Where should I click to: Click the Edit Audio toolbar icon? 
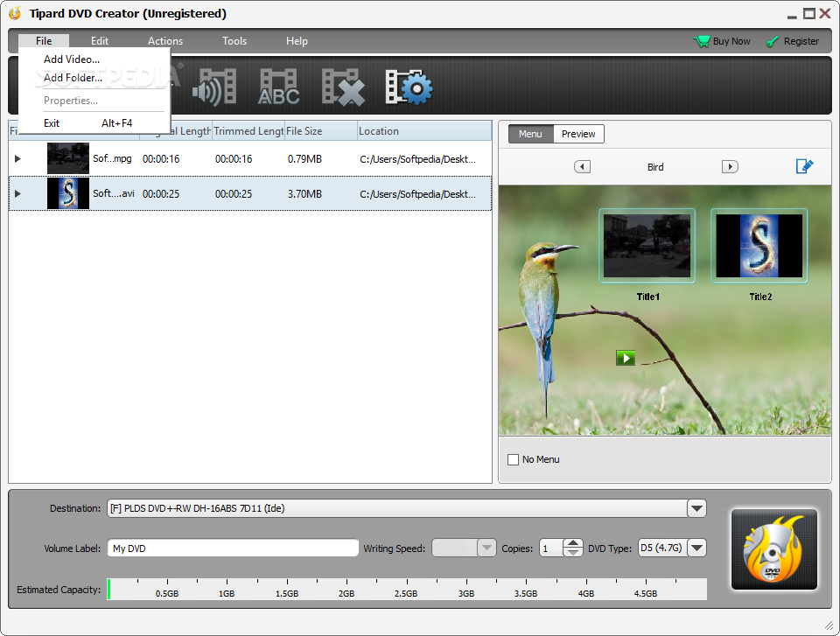214,87
